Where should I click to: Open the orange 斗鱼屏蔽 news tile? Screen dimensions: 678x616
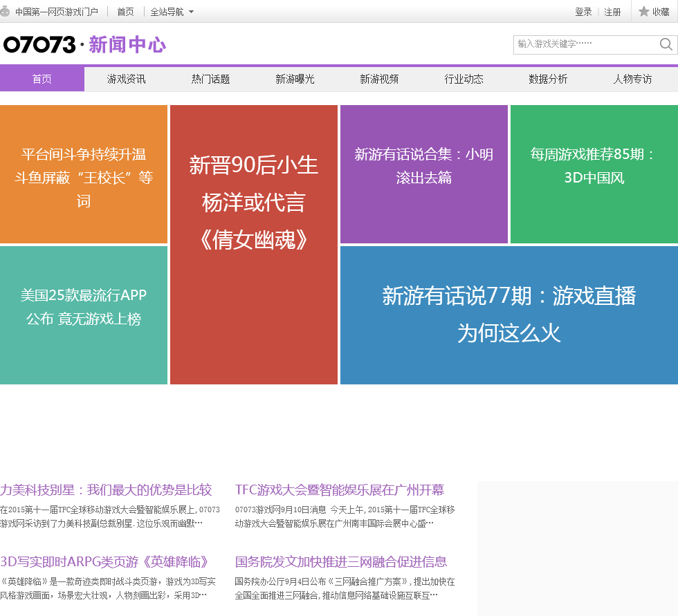pos(84,175)
